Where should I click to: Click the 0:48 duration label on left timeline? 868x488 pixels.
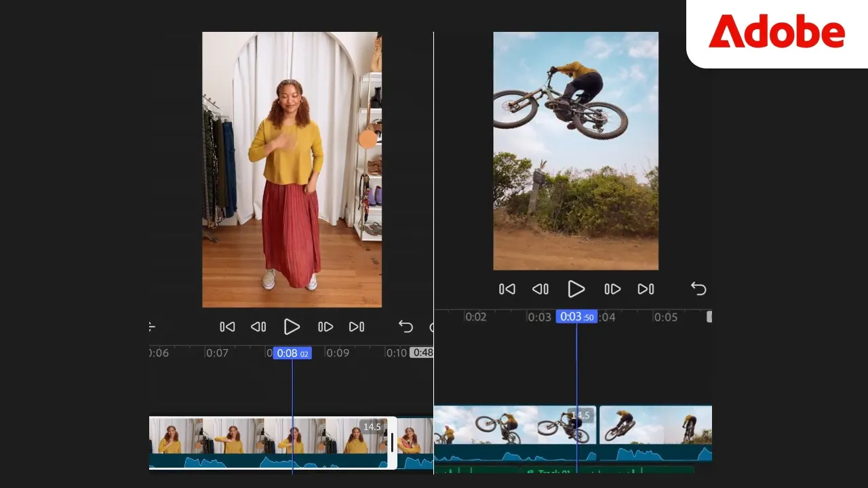(422, 353)
